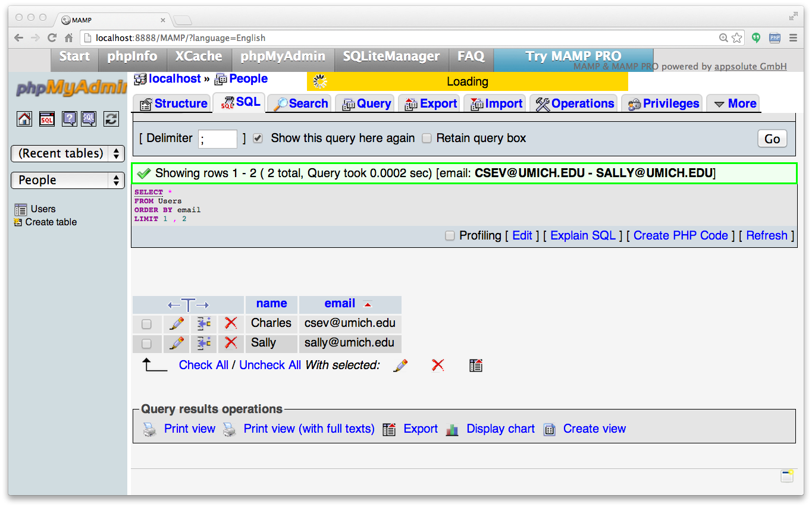Open the PHP extension icon in the toolbar
The width and height of the screenshot is (812, 507).
click(x=775, y=38)
